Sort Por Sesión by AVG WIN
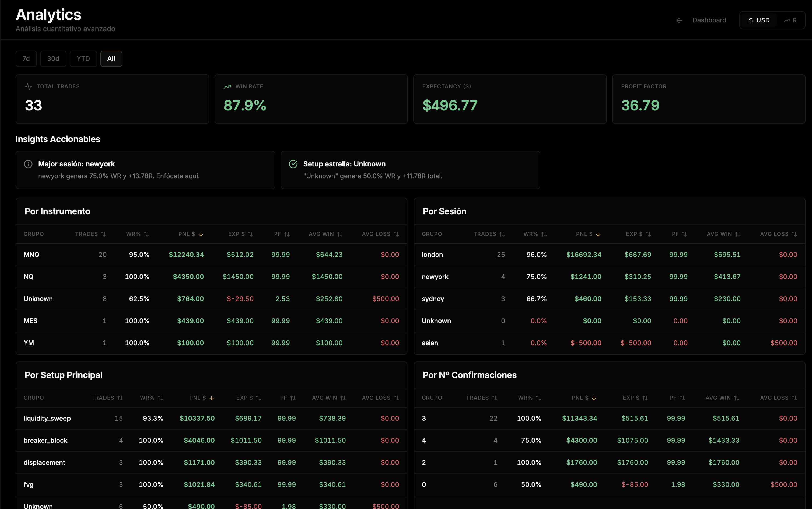Viewport: 812px width, 509px height. tap(724, 234)
